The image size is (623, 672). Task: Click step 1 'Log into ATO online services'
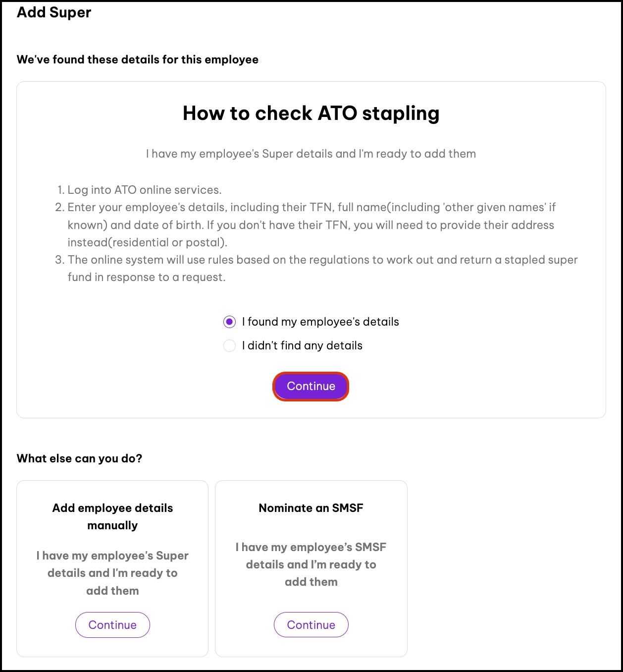click(144, 190)
